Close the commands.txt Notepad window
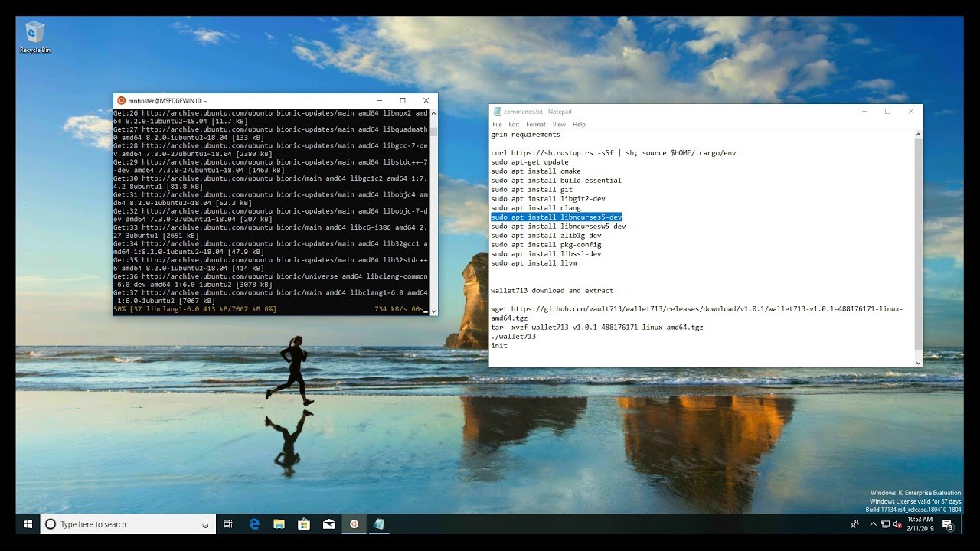 911,112
